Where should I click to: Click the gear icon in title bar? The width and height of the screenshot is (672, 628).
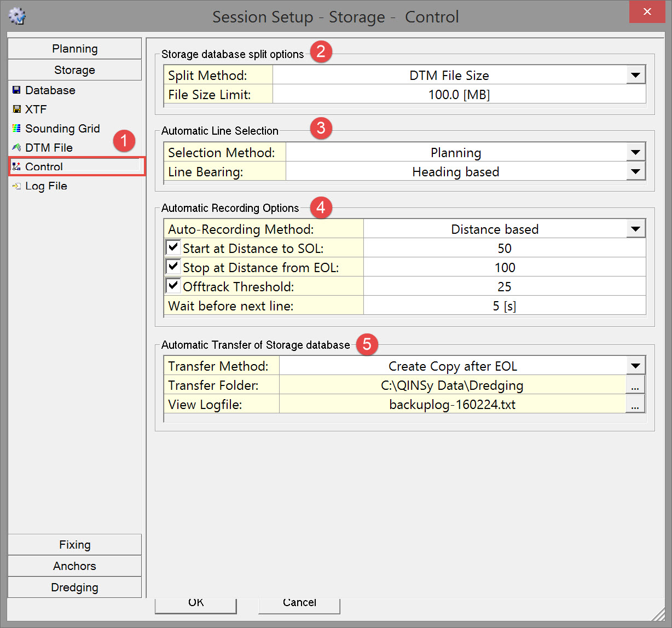tap(17, 16)
